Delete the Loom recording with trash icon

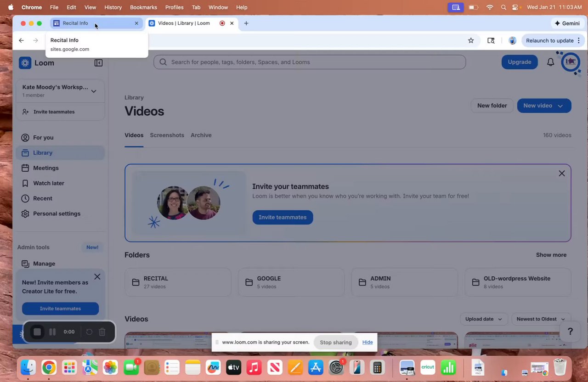[x=102, y=331]
